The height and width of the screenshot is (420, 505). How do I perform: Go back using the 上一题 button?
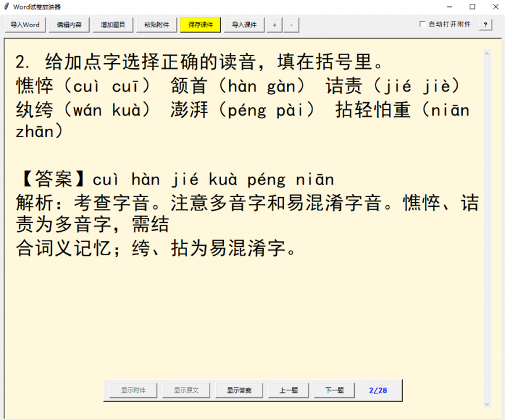288,390
